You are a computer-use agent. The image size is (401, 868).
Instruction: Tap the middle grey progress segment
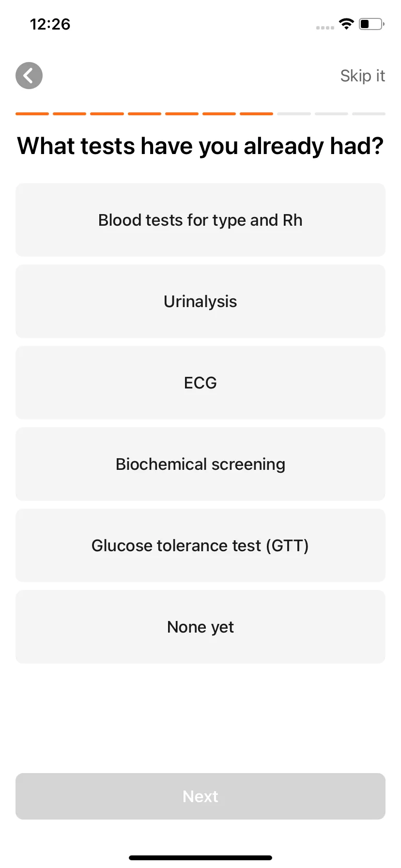pos(331,114)
